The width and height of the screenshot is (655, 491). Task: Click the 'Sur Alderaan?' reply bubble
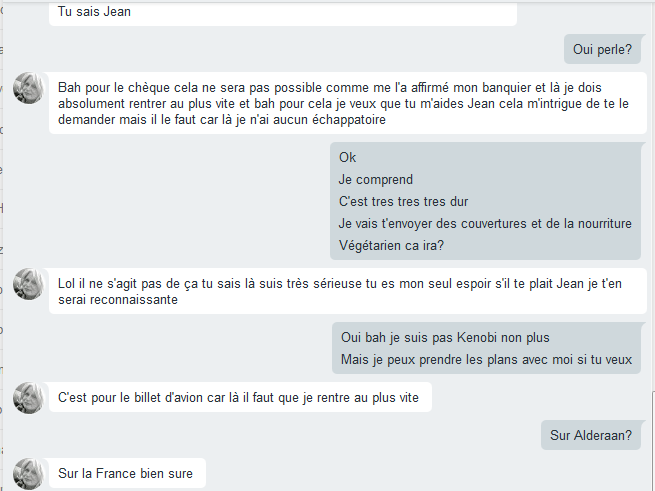591,435
